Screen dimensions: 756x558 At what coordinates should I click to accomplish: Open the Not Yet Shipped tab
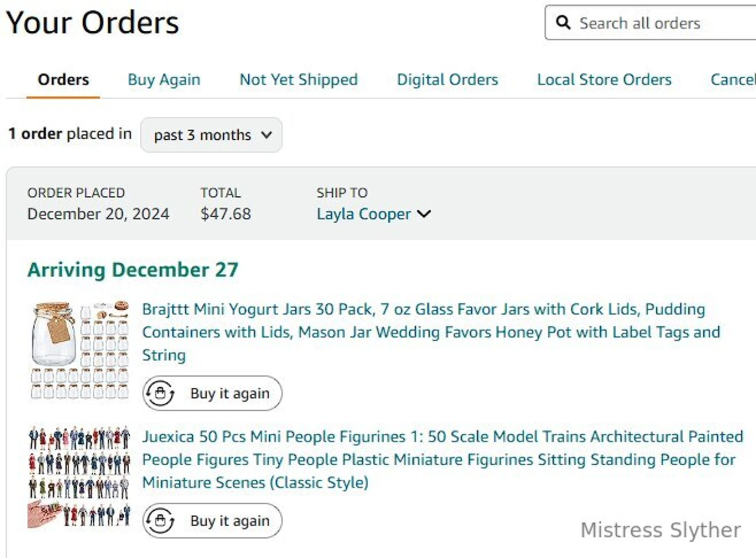(298, 80)
